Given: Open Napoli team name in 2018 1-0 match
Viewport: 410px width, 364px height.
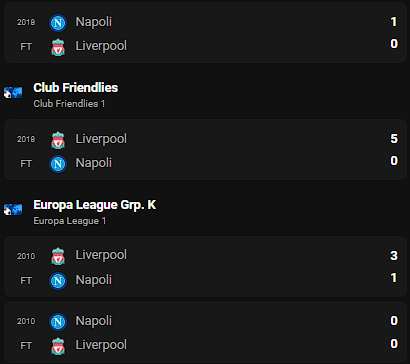Looking at the screenshot, I should (x=94, y=22).
